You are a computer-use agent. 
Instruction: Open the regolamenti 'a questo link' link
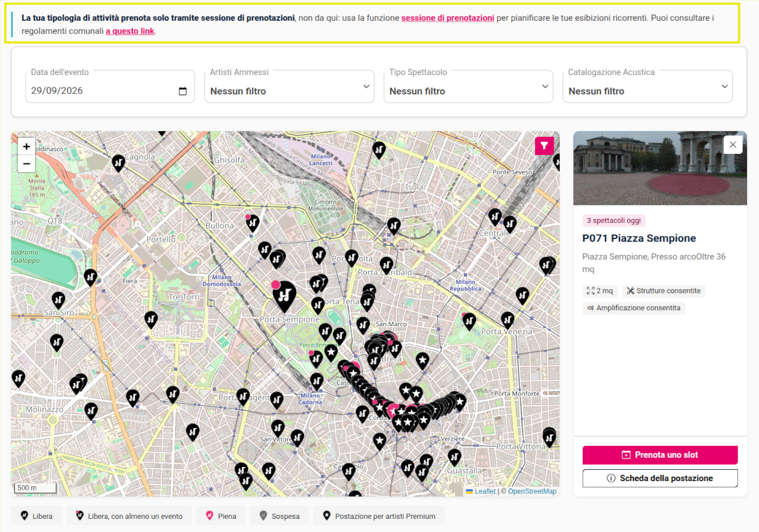coord(130,31)
